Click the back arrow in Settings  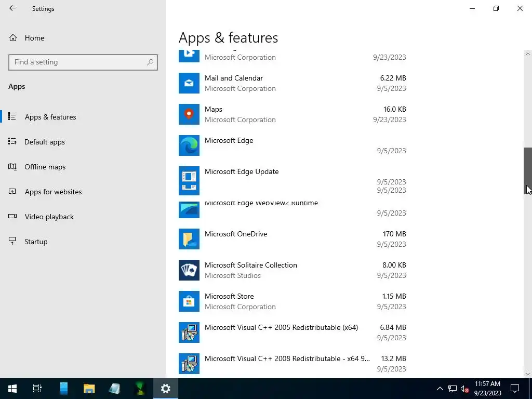[x=12, y=8]
